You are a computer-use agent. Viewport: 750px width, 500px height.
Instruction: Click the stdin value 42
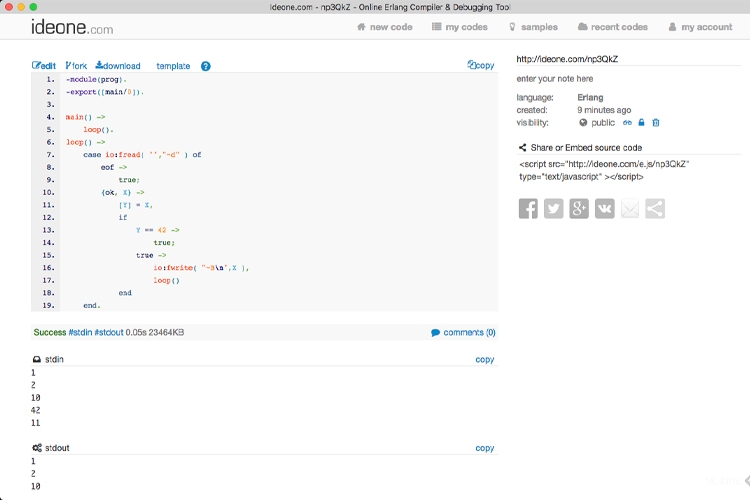(x=35, y=410)
